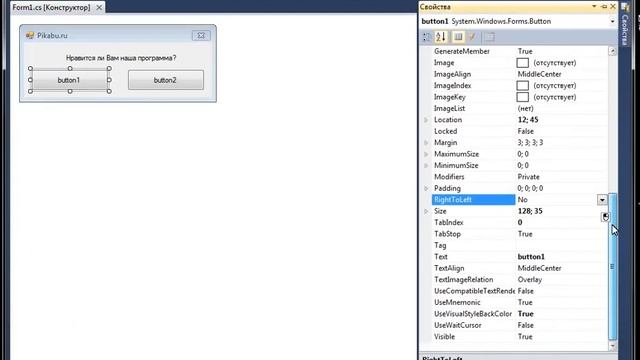The width and height of the screenshot is (640, 360).
Task: Click the Tag property value field
Action: tap(562, 246)
